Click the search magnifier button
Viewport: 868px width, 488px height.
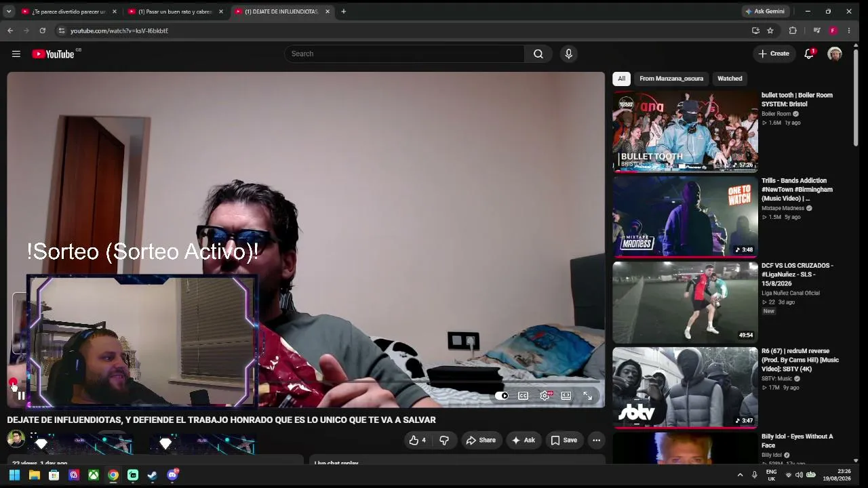point(538,54)
